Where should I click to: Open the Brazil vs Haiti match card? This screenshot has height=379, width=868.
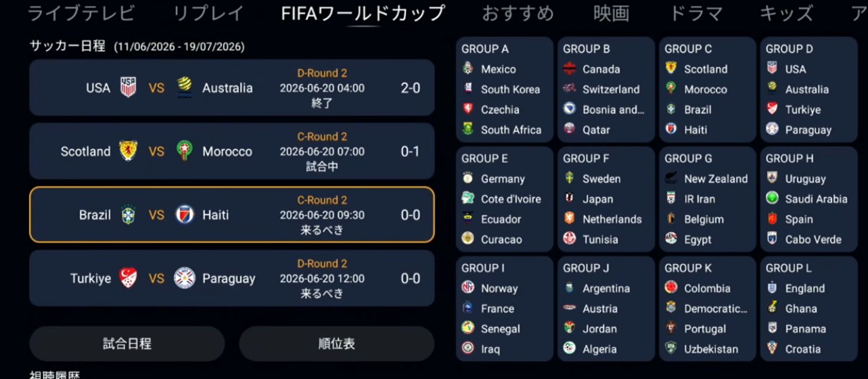[x=232, y=215]
